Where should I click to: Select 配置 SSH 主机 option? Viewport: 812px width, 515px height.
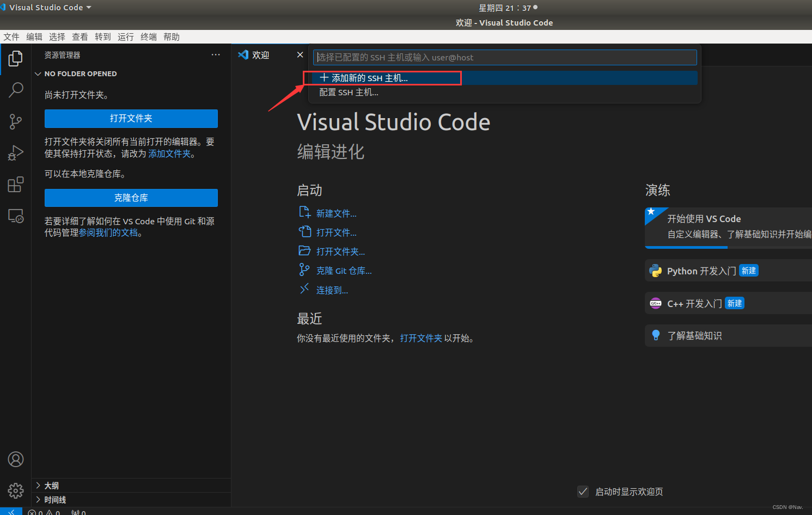pos(504,93)
